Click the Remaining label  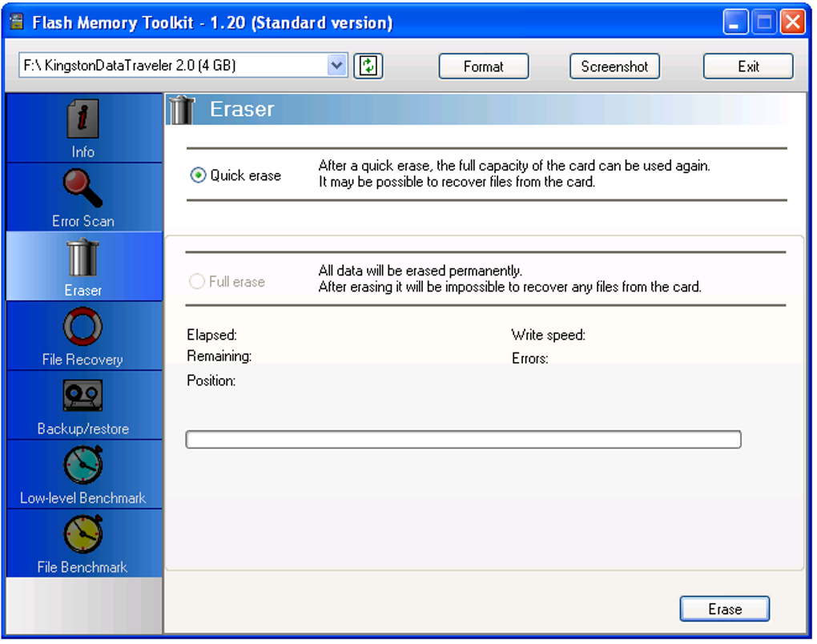coord(219,356)
